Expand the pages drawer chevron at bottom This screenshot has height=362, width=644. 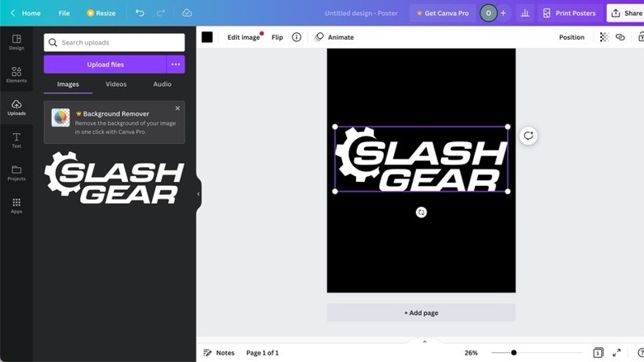424,341
